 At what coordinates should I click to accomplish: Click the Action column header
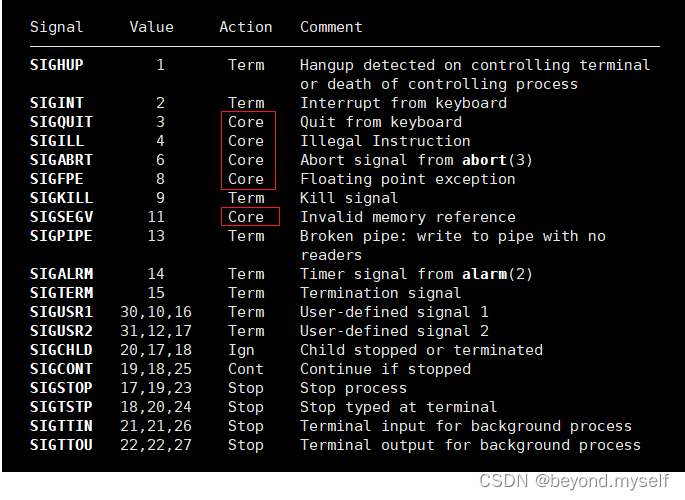click(x=246, y=27)
